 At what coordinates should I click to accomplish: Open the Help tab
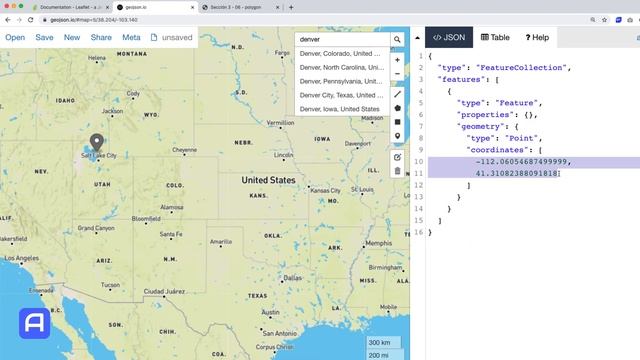point(537,38)
